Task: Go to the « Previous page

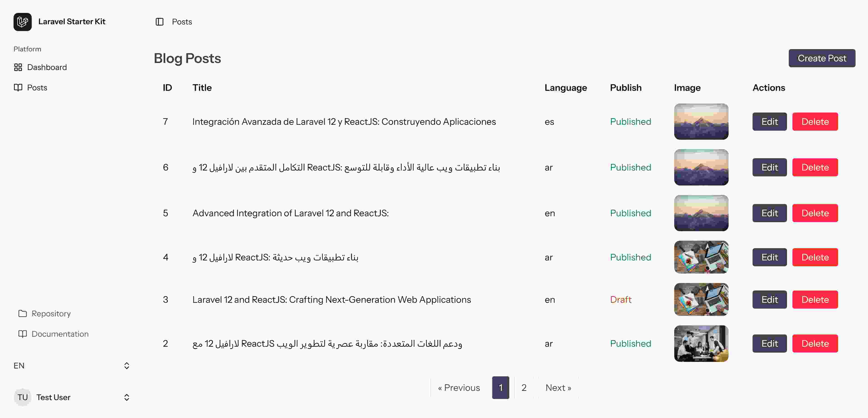Action: click(x=459, y=388)
